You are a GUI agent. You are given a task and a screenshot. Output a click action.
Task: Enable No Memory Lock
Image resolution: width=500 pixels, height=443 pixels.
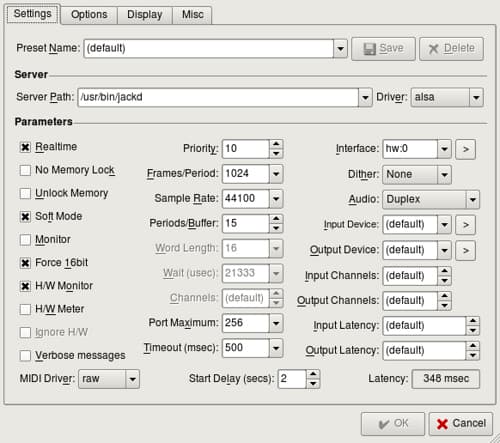(x=25, y=170)
